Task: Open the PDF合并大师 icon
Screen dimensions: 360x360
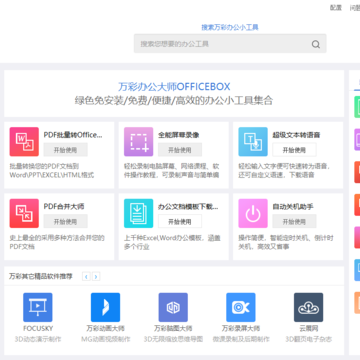Action: 24,213
